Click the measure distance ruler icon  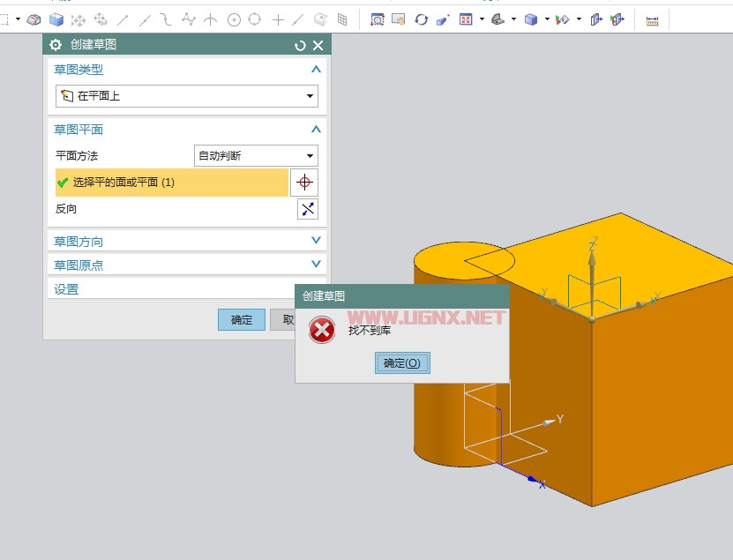coord(652,20)
